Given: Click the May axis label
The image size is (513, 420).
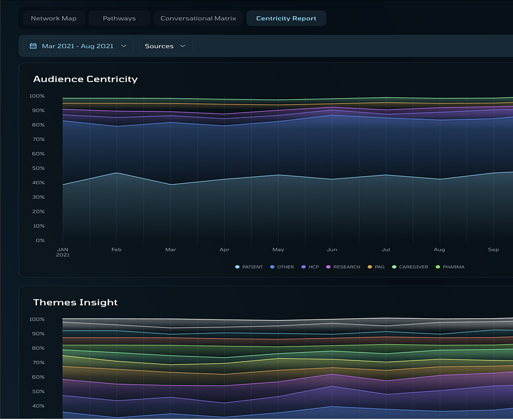Looking at the screenshot, I should (x=278, y=250).
